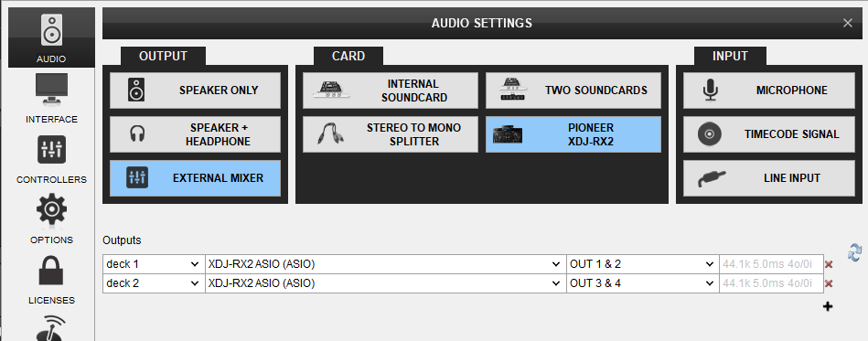Add a new output row with plus
The image size is (868, 341).
tap(828, 306)
